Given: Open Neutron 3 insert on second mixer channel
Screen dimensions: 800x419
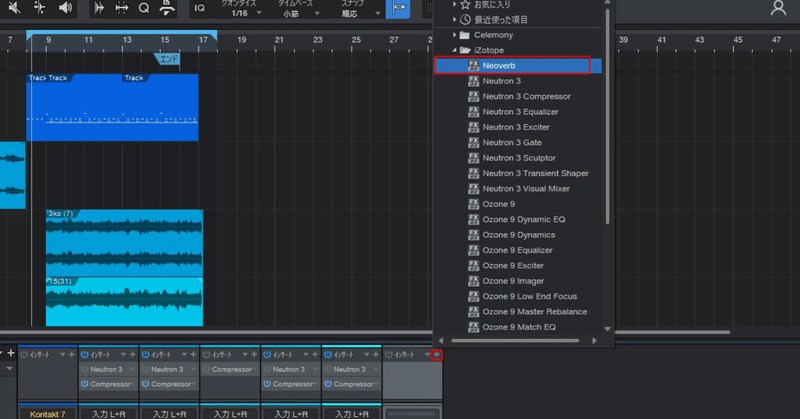Looking at the screenshot, I should click(x=108, y=369).
